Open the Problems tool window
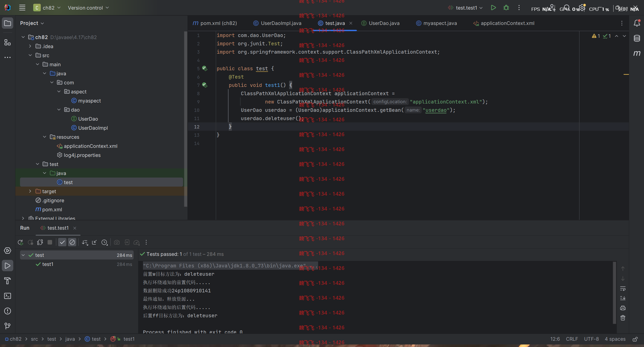 coord(8,311)
